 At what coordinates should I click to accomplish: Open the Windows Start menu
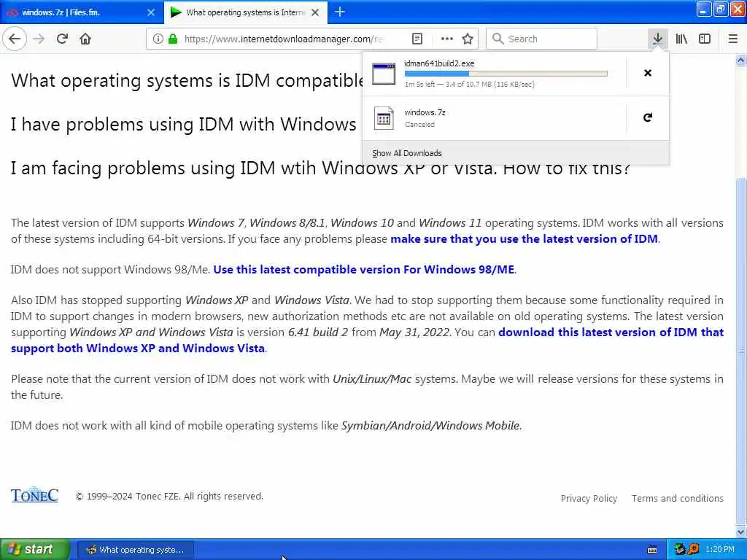click(x=35, y=550)
